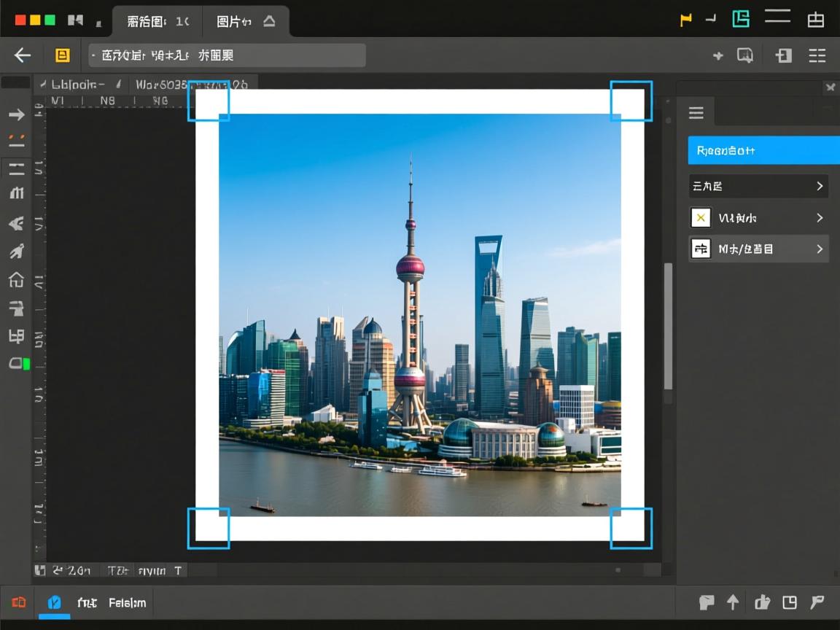This screenshot has width=840, height=630.
Task: Open the hamburger menu tab in right panel
Action: 696,112
